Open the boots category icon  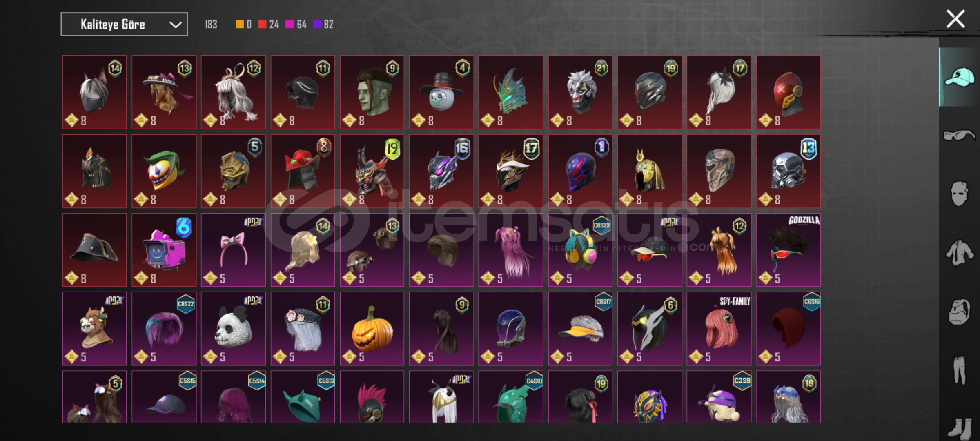click(960, 428)
